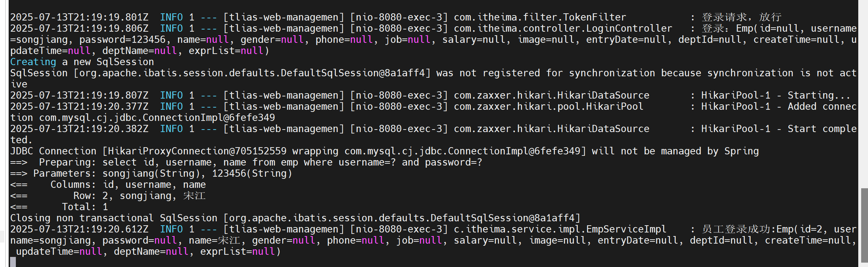Screen dimensions: 868x267
Task: Click the terminal cursor block at the bottom
Action: [13, 262]
